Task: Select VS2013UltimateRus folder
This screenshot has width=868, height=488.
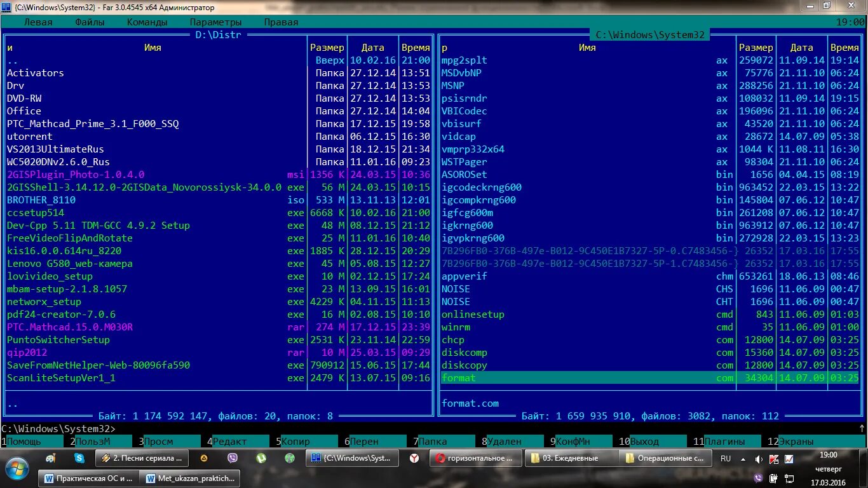Action: click(217, 149)
